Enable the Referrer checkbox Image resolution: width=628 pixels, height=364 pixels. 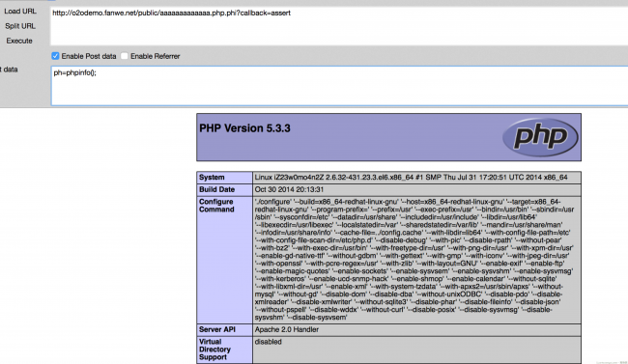click(x=125, y=56)
